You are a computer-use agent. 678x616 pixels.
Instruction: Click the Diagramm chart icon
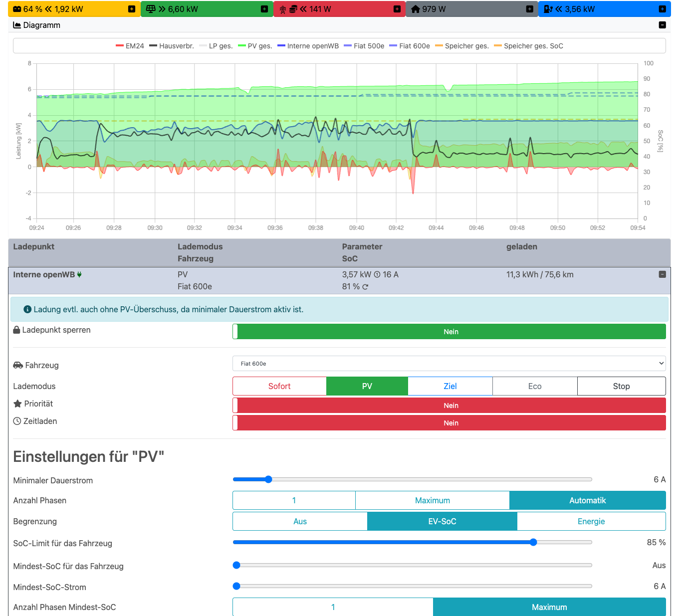pos(17,25)
